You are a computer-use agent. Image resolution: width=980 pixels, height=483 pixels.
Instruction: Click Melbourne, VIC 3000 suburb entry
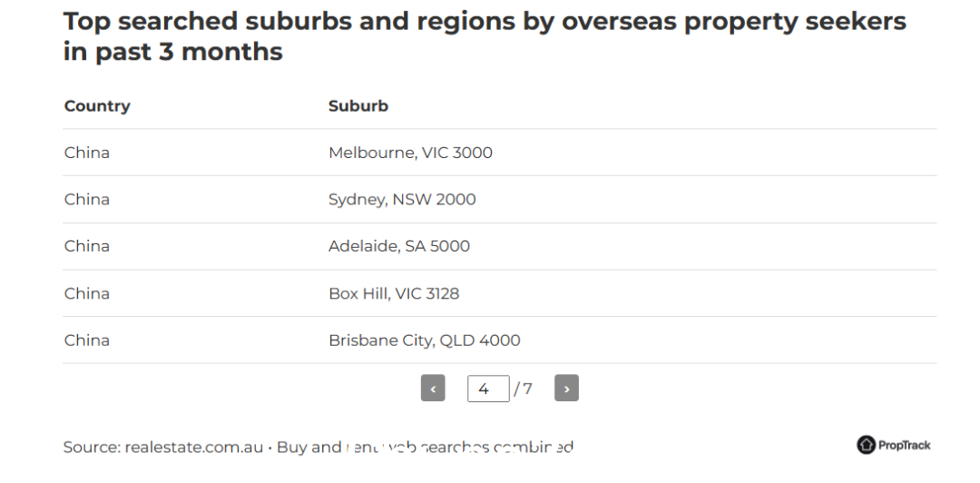coord(410,153)
